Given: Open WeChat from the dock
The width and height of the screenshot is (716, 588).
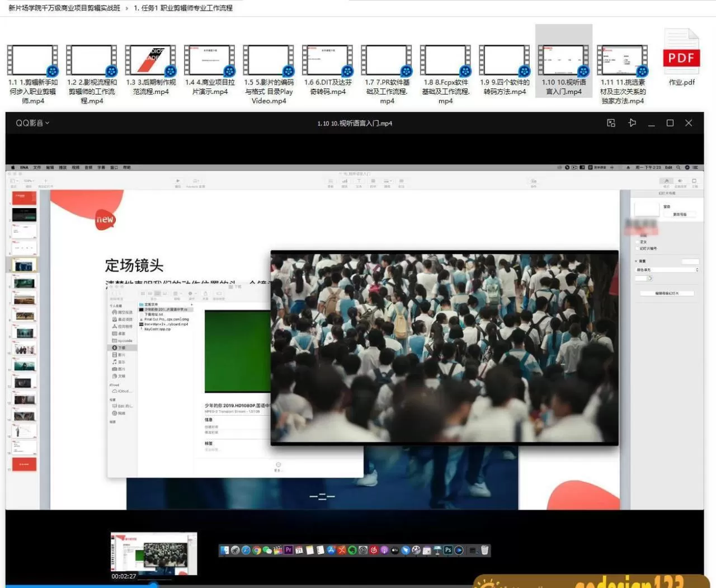Looking at the screenshot, I should [266, 550].
